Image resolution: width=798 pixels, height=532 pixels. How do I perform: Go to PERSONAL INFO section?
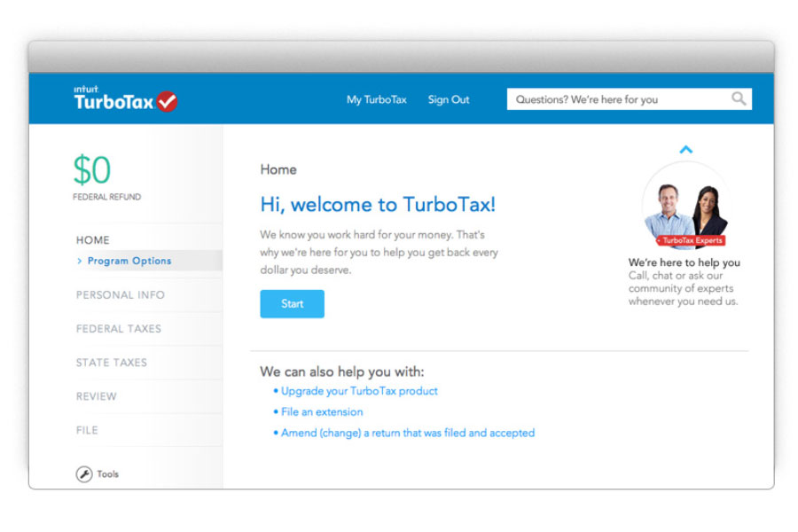120,294
